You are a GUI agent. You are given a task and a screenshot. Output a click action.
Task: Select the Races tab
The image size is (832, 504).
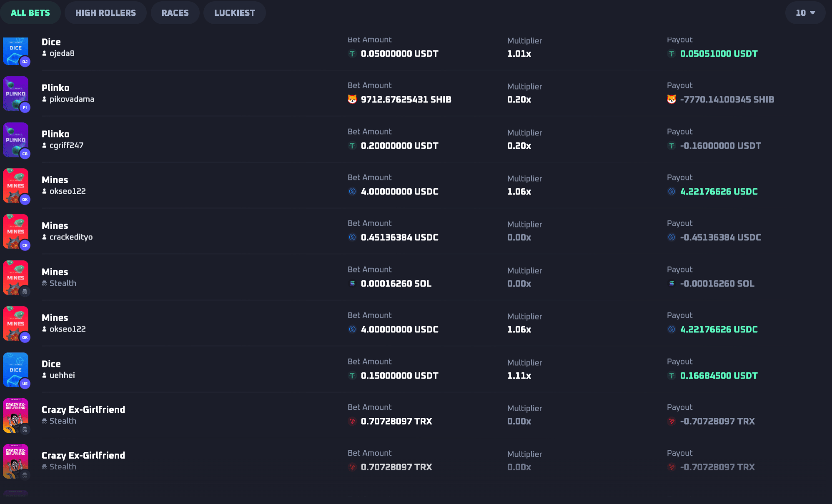pyautogui.click(x=175, y=13)
